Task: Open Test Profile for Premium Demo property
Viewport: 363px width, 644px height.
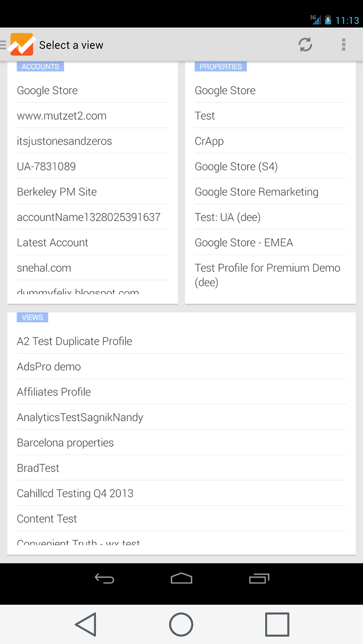Action: (x=270, y=275)
